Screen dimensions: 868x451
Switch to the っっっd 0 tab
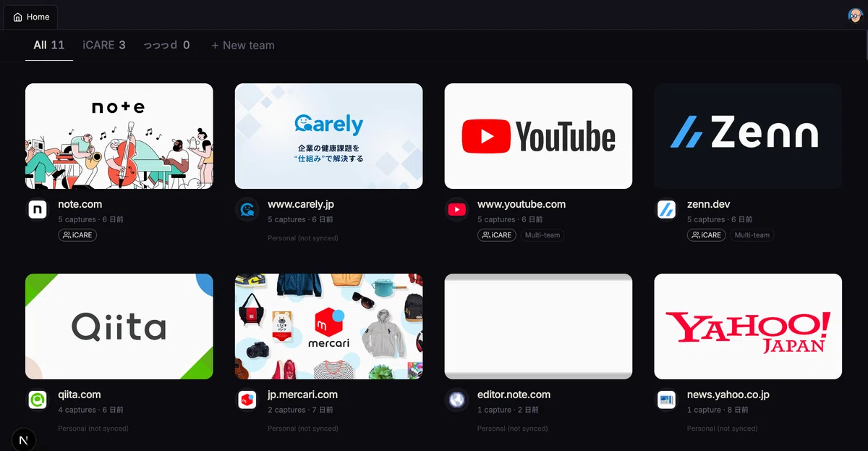[166, 45]
